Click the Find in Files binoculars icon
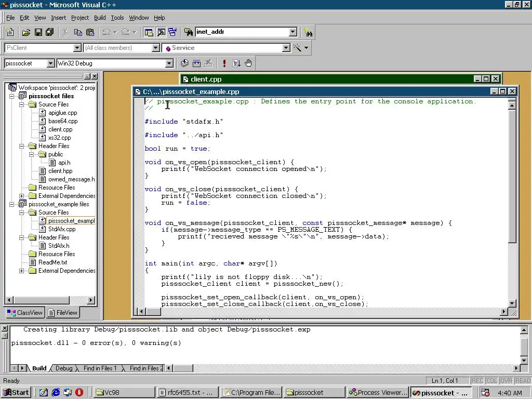 pos(189,32)
